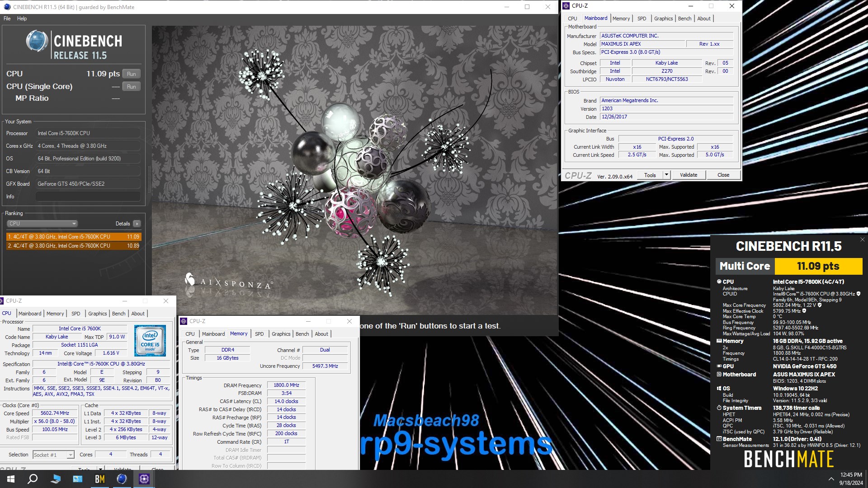The width and height of the screenshot is (868, 488).
Task: Click the computer monitor icon on taskbar
Action: point(56,479)
